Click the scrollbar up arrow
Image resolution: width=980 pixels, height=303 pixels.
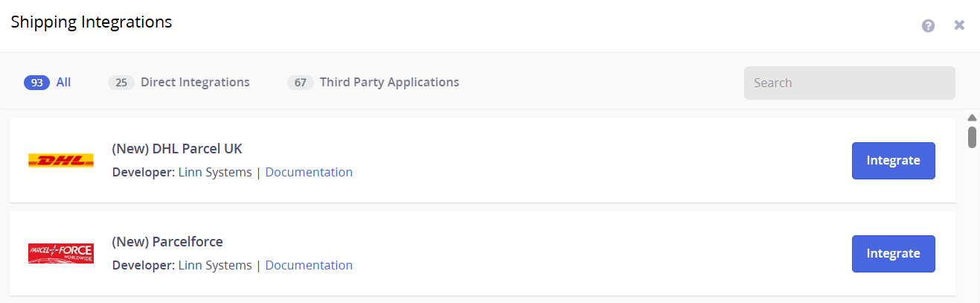971,118
